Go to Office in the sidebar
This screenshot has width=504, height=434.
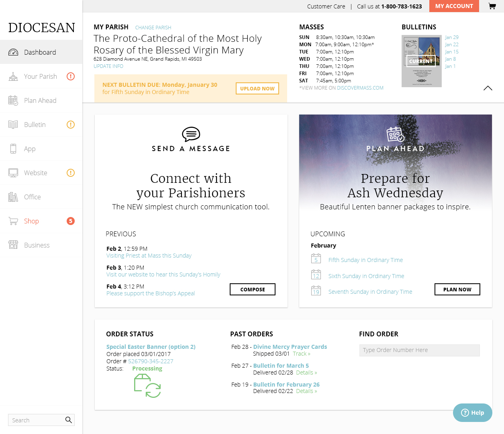click(x=32, y=197)
